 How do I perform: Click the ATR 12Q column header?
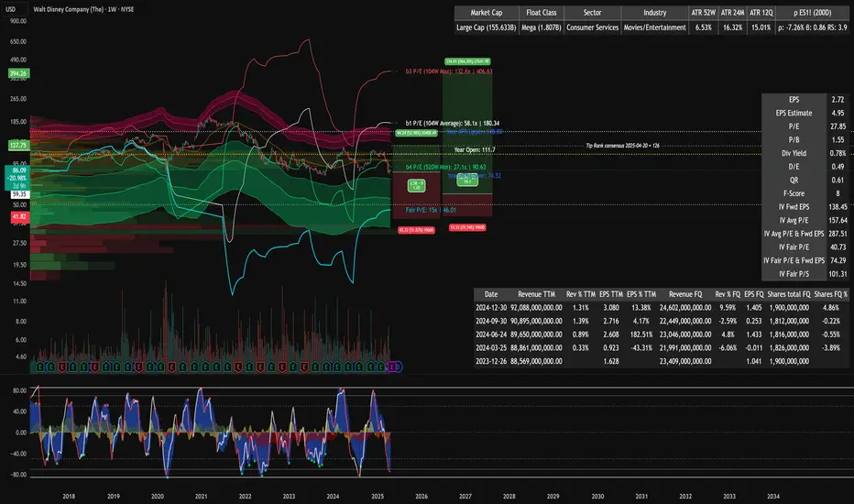point(761,13)
